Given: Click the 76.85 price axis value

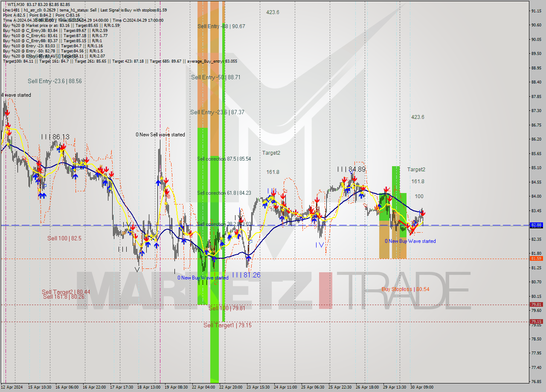Looking at the screenshot, I should point(536,382).
